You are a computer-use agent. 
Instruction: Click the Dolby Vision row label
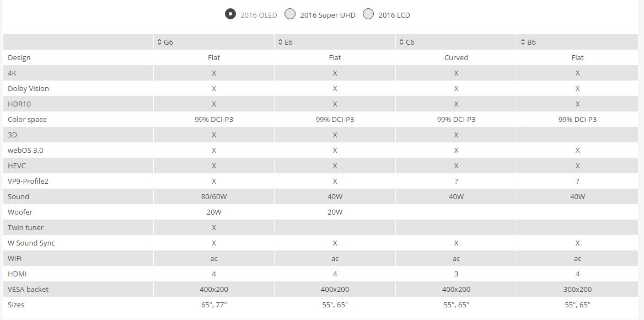(28, 89)
